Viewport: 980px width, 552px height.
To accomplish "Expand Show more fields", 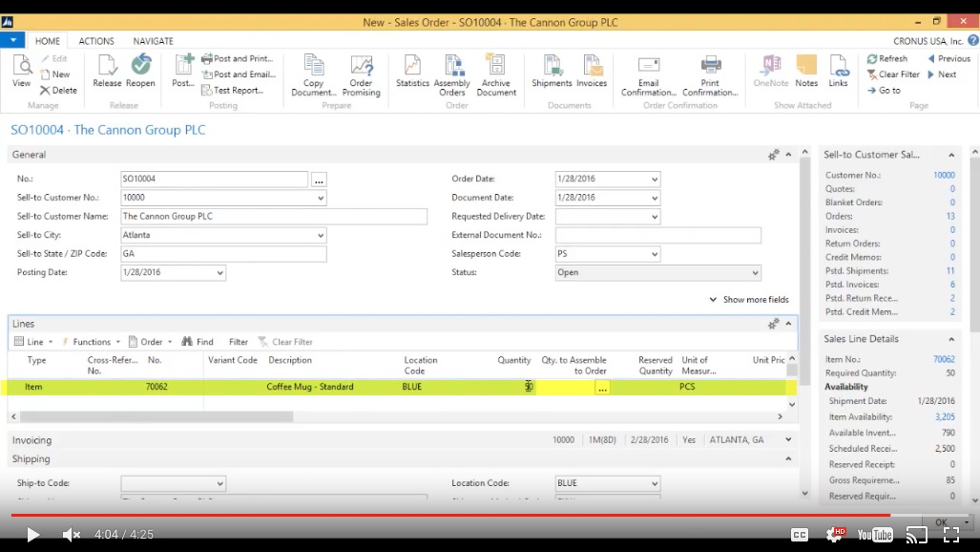I will (x=749, y=299).
